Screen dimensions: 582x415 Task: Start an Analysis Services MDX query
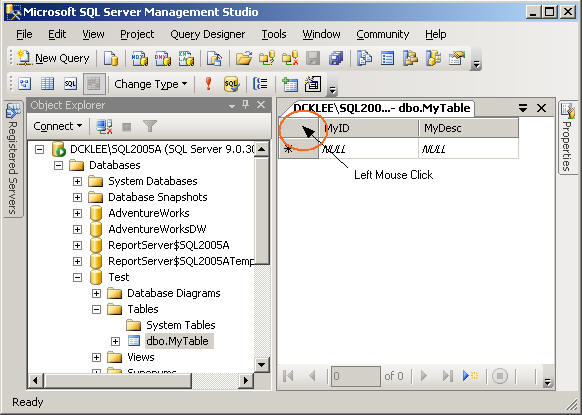[x=140, y=58]
